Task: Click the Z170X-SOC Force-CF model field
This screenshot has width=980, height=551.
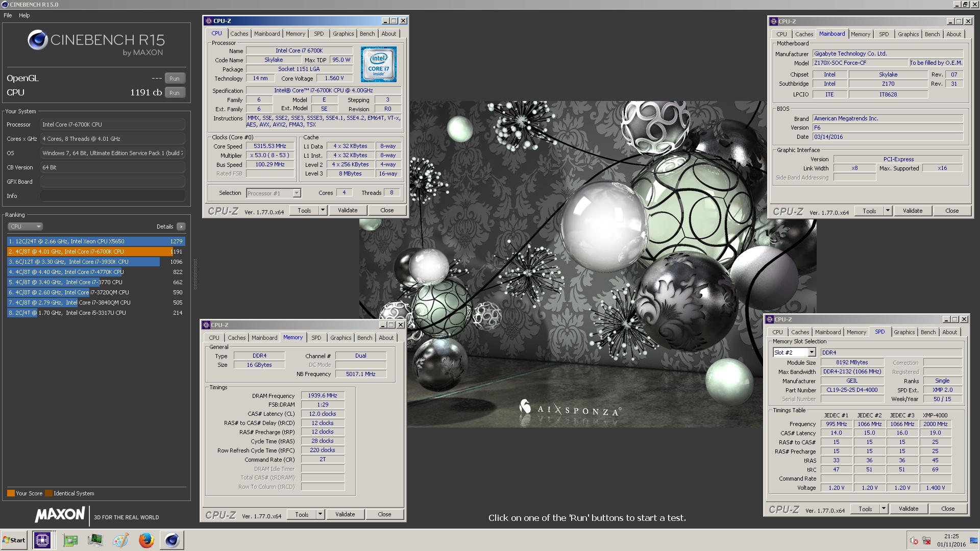Action: click(861, 63)
